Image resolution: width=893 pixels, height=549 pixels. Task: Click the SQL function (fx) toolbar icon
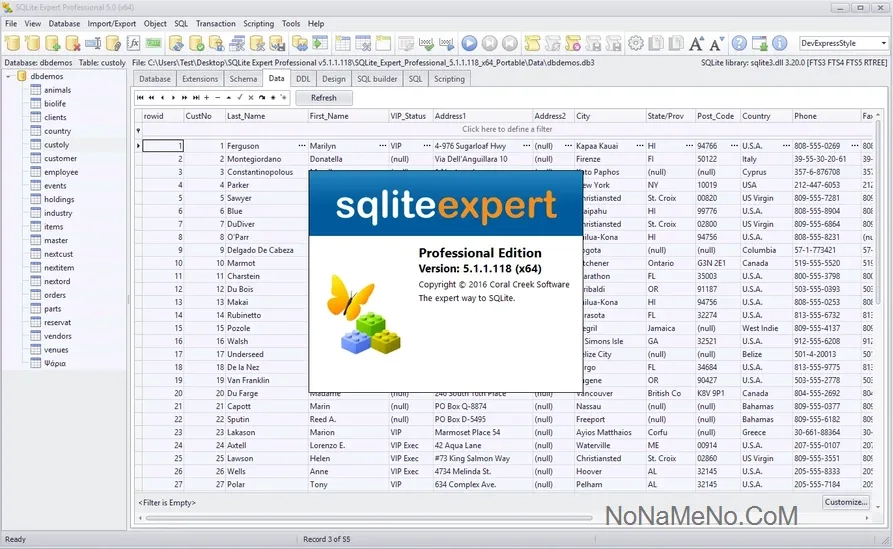click(x=134, y=43)
